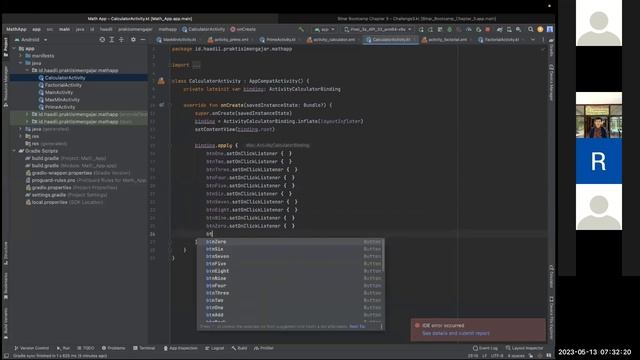This screenshot has width=640, height=360.
Task: Expand the folded import region
Action: coord(196,65)
